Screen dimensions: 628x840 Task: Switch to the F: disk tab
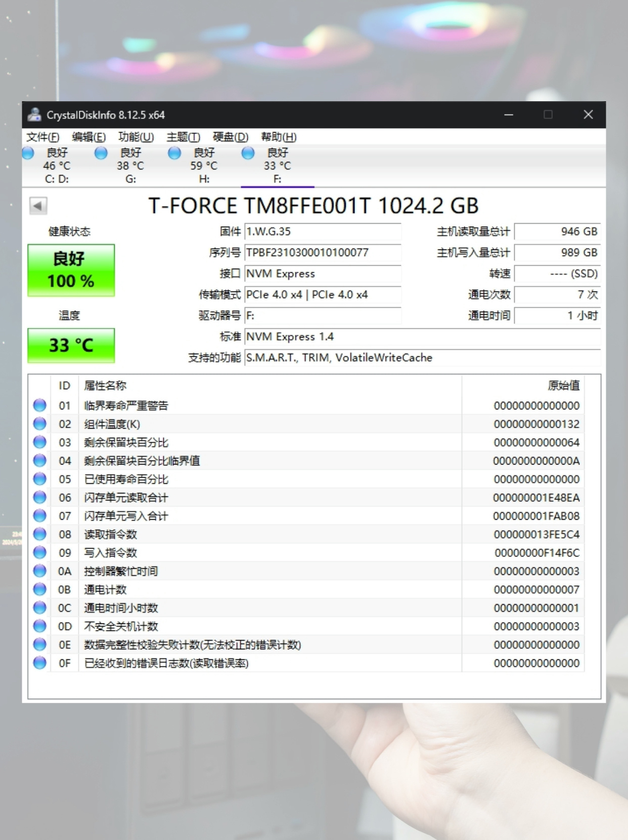277,165
